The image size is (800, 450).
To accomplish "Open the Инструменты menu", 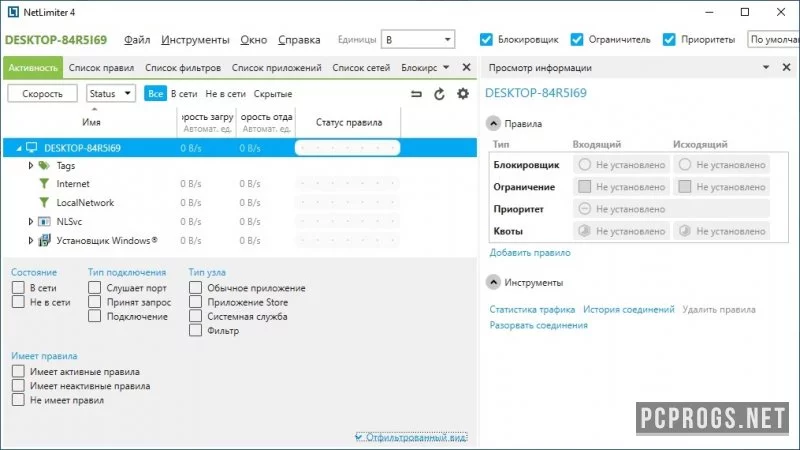I will tap(195, 40).
